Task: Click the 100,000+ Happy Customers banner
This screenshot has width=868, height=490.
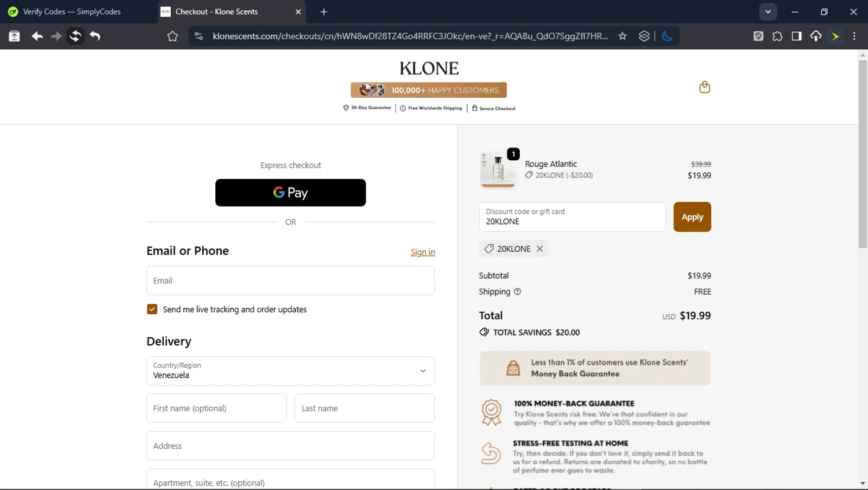Action: pos(429,90)
